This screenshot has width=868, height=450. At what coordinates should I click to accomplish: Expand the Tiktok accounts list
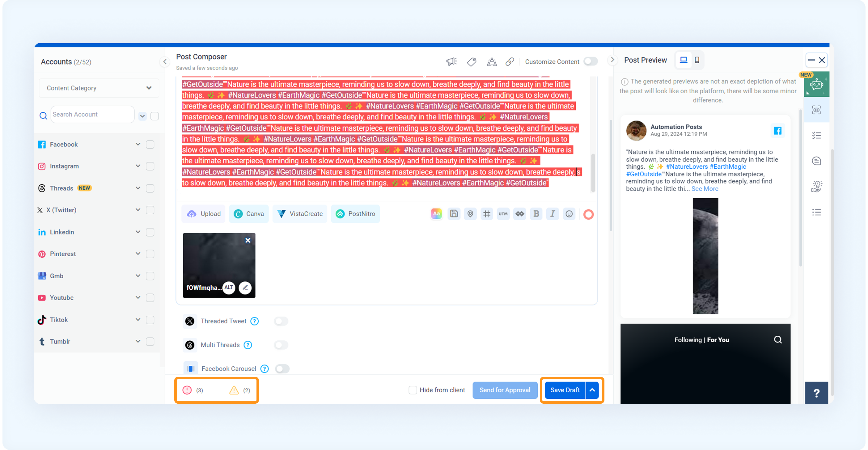(x=138, y=320)
